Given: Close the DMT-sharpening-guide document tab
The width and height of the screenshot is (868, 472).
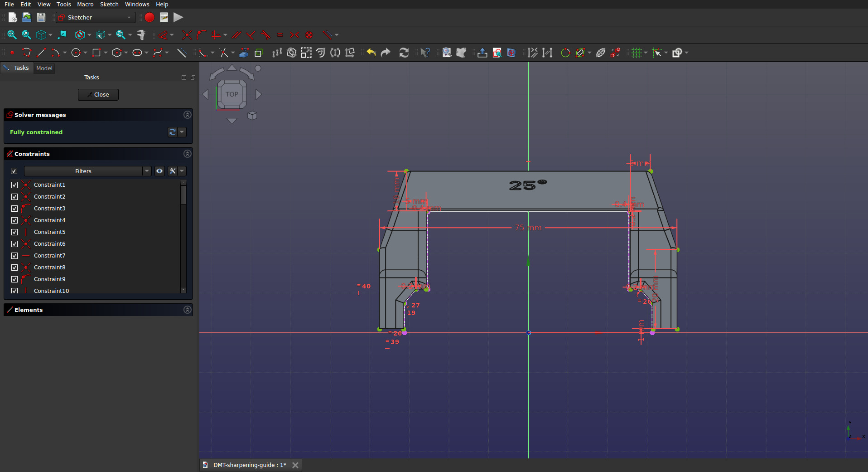Looking at the screenshot, I should point(295,465).
